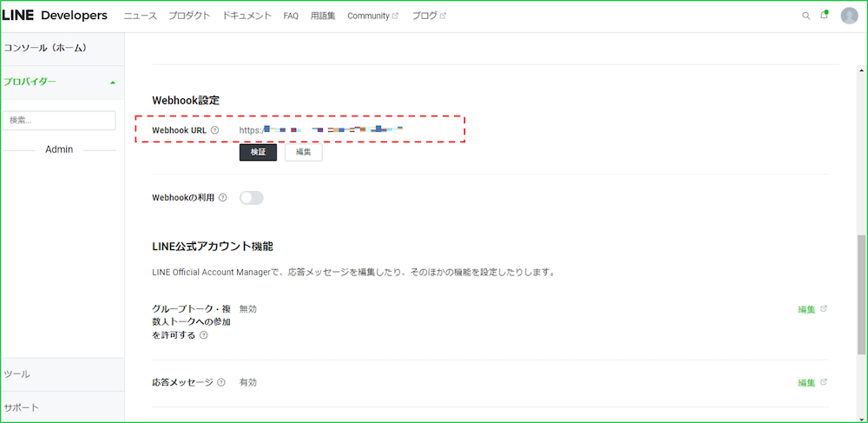868x423 pixels.
Task: Open サポート in the sidebar
Action: [x=22, y=408]
